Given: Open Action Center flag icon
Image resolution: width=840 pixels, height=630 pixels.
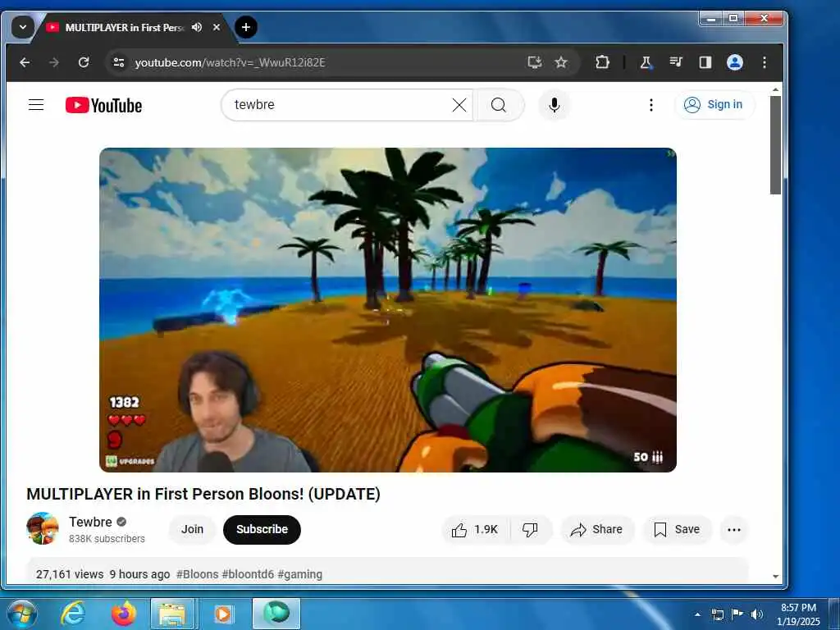Looking at the screenshot, I should [737, 614].
